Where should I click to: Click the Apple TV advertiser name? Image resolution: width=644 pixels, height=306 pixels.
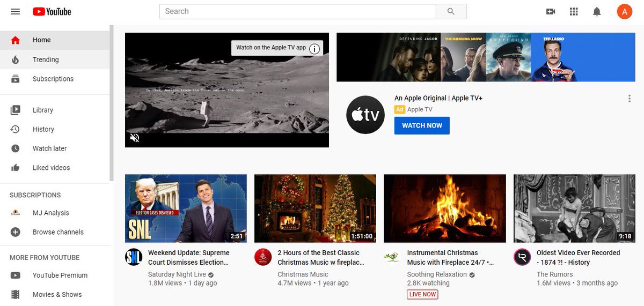click(x=420, y=109)
